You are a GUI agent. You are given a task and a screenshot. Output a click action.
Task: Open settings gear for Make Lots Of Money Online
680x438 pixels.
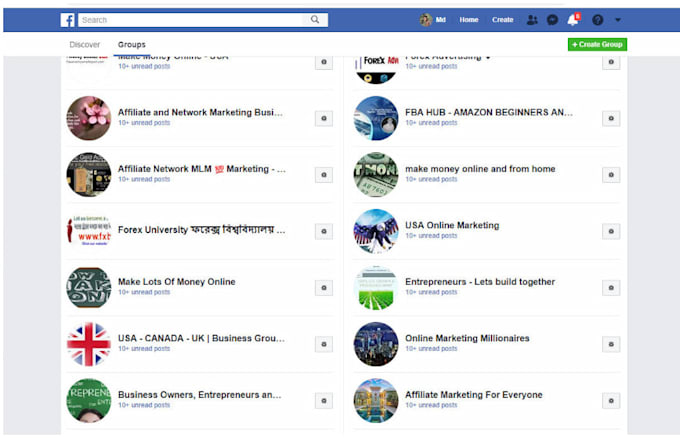coord(324,288)
